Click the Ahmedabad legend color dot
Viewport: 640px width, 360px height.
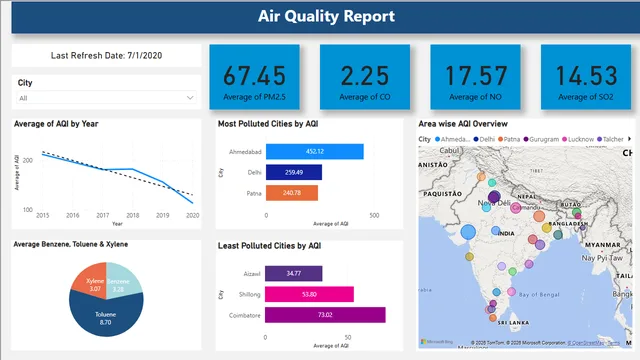click(438, 139)
